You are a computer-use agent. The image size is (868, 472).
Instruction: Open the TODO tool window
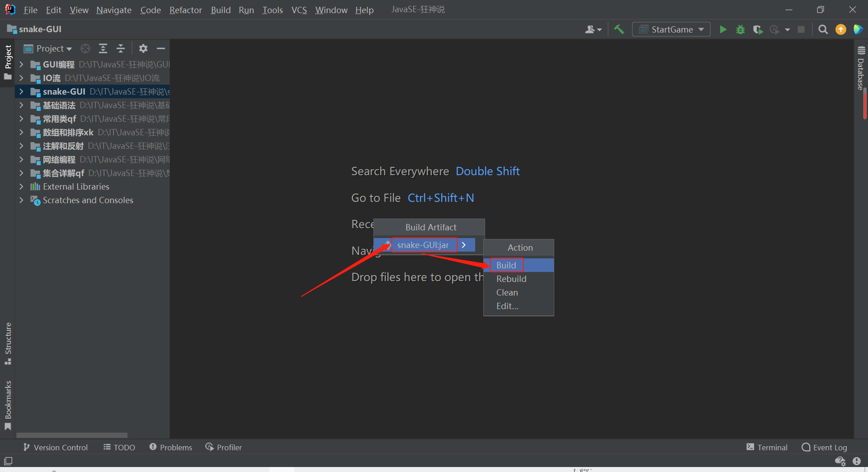[119, 447]
